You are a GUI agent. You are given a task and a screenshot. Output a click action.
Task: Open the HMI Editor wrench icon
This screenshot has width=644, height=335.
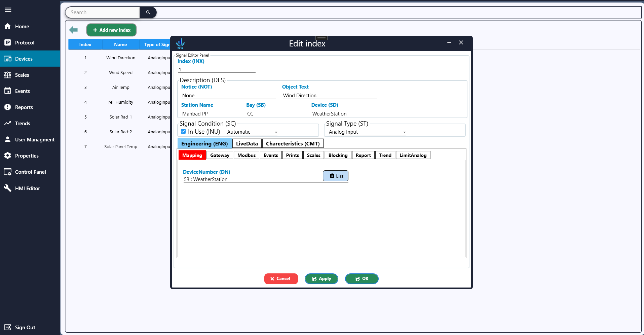coord(8,188)
